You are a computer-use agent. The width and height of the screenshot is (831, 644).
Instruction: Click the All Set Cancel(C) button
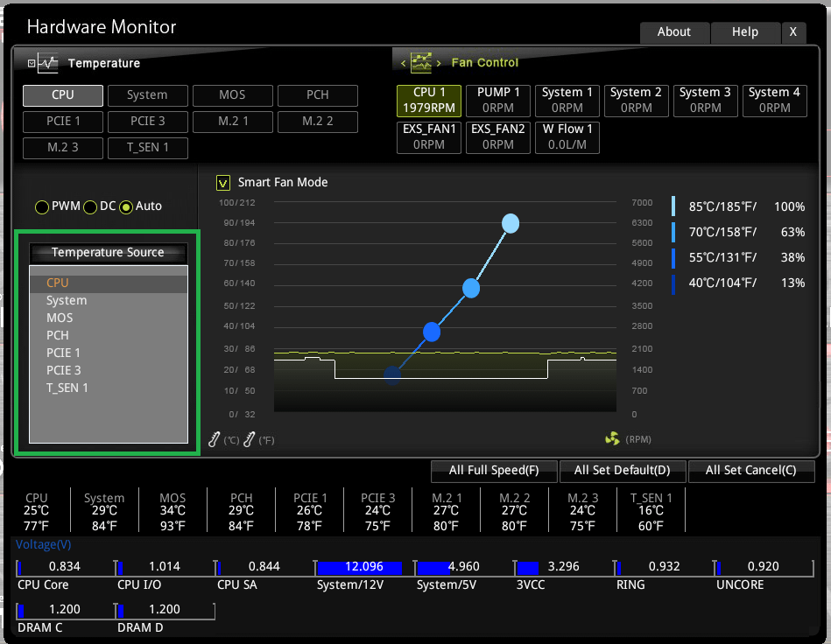click(751, 471)
